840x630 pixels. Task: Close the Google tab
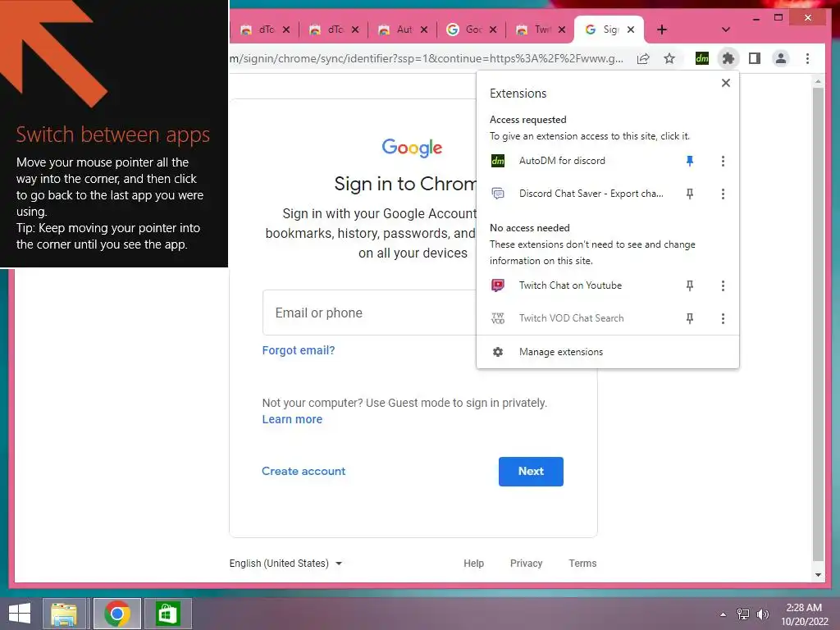(x=493, y=30)
